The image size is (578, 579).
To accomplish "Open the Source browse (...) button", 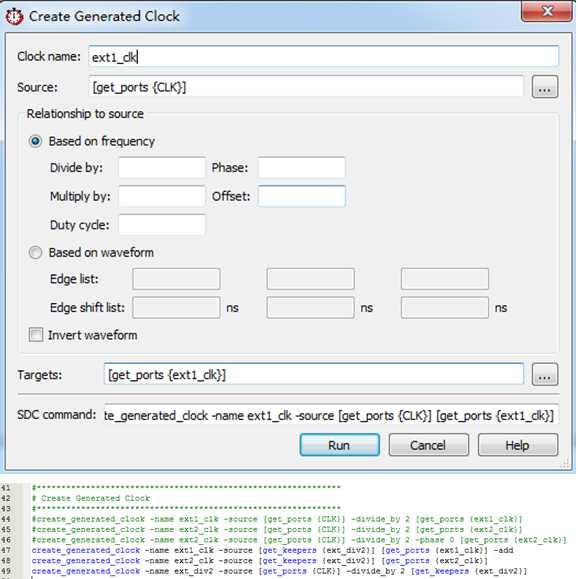I will pyautogui.click(x=544, y=87).
